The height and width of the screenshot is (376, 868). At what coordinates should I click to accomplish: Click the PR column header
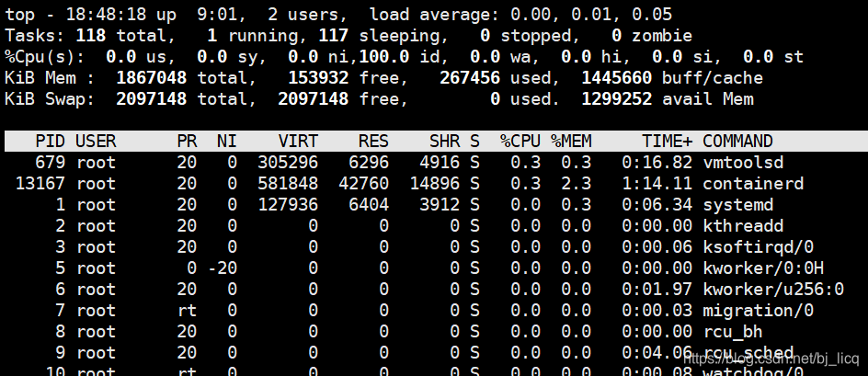[x=187, y=142]
